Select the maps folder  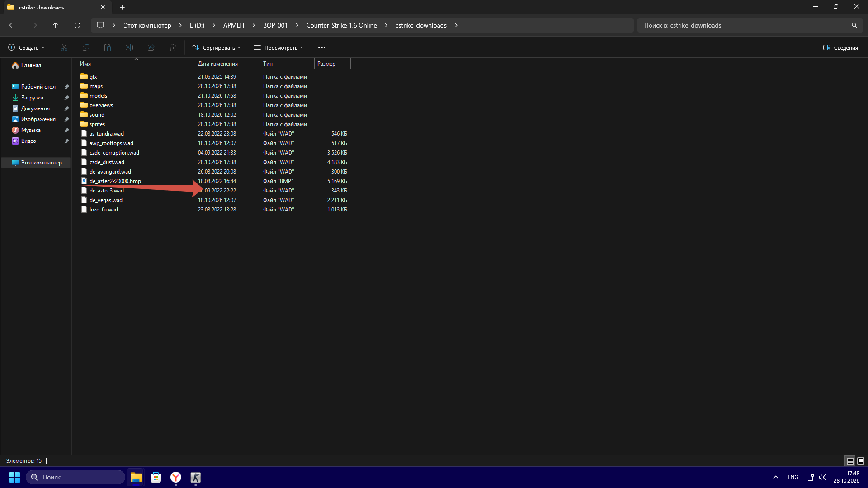pyautogui.click(x=96, y=86)
